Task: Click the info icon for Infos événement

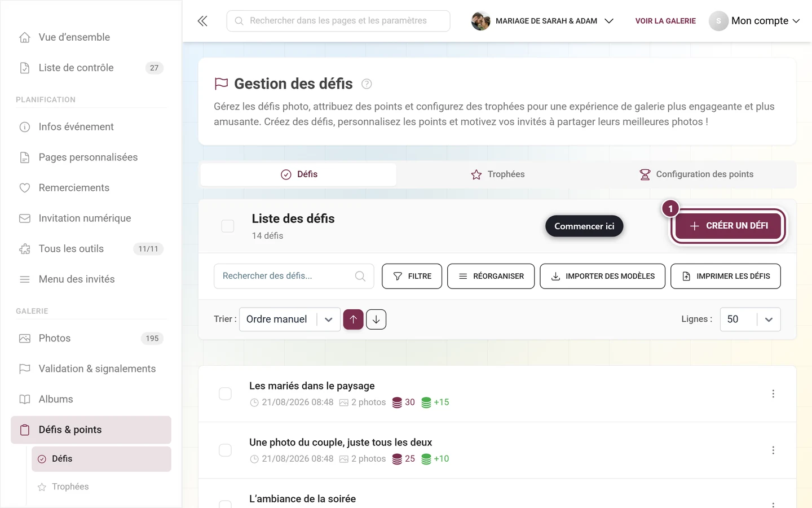Action: coord(25,127)
